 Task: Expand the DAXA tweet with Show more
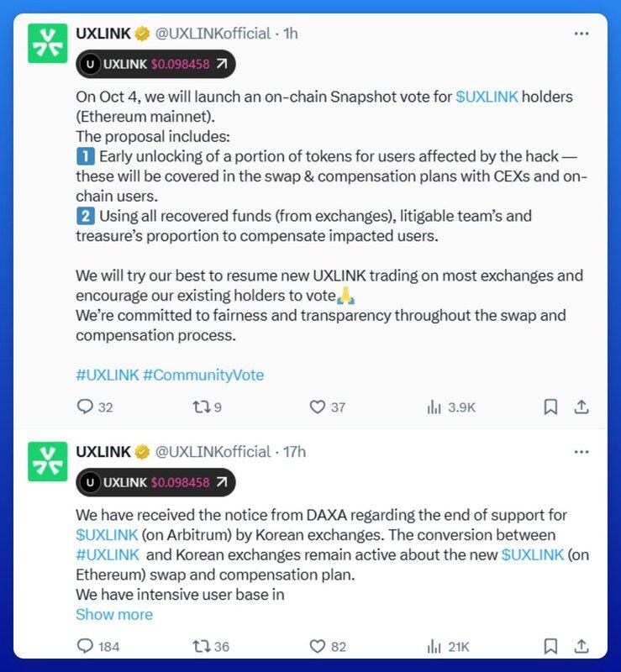(x=114, y=614)
